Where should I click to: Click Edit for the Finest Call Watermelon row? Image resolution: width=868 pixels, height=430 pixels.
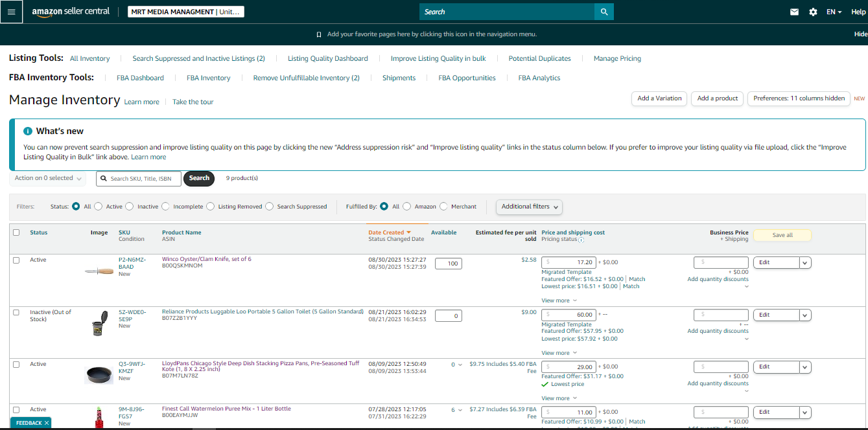(776, 412)
